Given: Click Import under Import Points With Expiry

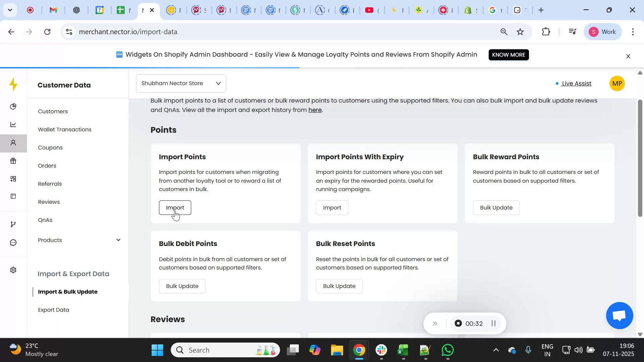Looking at the screenshot, I should pyautogui.click(x=332, y=207).
